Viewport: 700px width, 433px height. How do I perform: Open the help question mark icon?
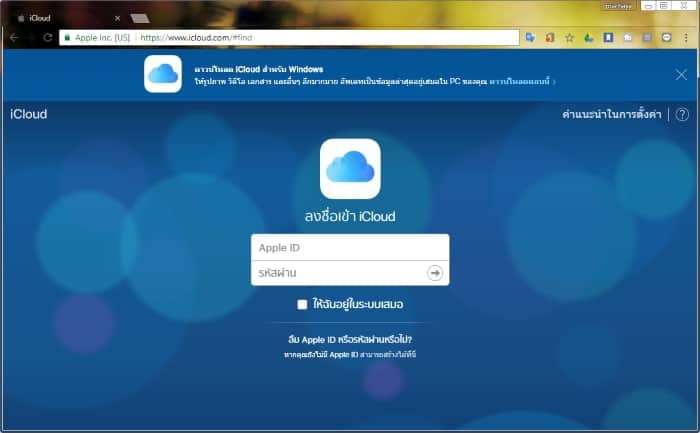[682, 114]
